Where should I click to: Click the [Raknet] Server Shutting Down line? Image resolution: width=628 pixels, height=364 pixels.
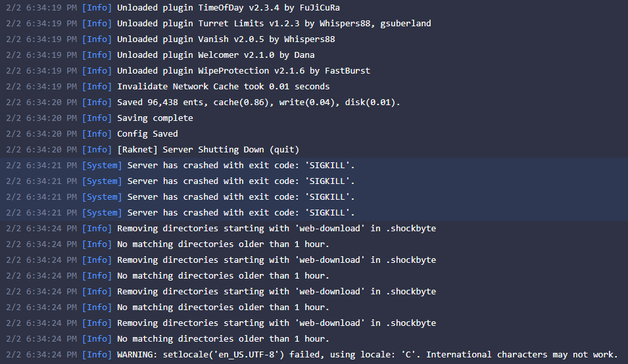(208, 149)
